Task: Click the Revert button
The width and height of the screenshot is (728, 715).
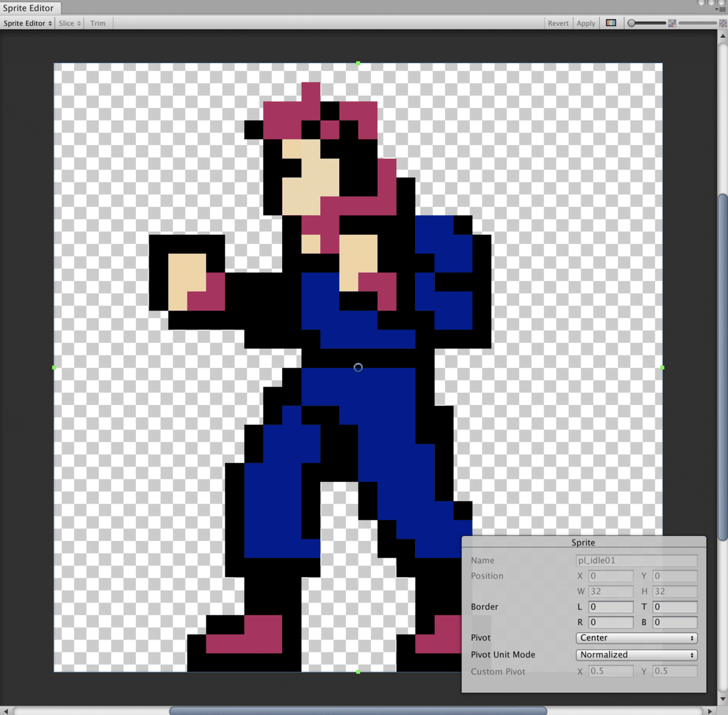Action: click(558, 23)
